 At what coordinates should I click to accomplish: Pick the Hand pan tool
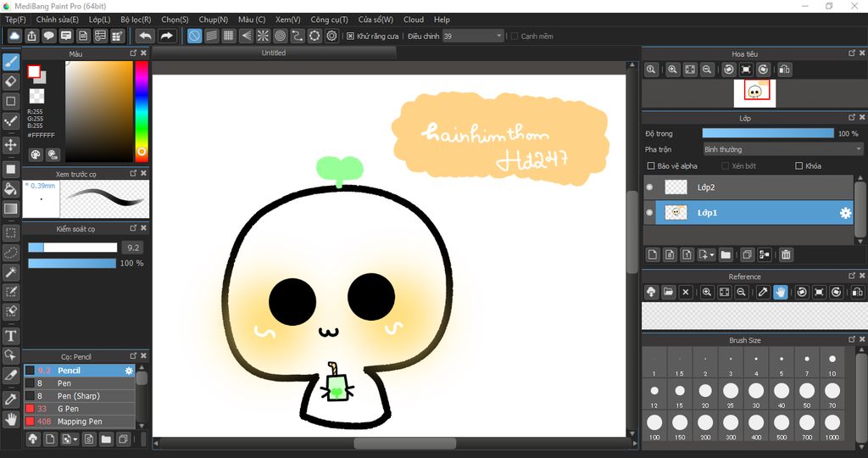pyautogui.click(x=11, y=419)
